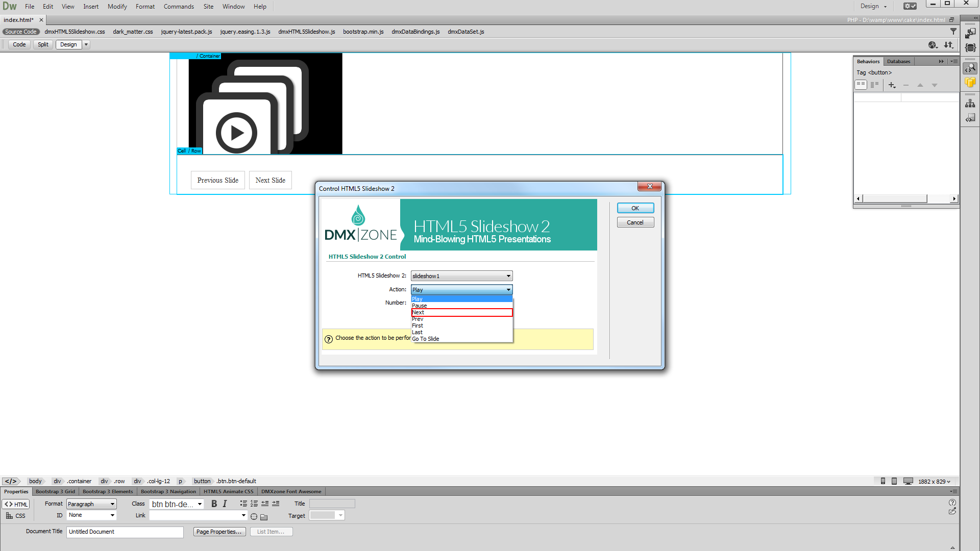Open the Bootstrap 3 Grid tab

[55, 492]
